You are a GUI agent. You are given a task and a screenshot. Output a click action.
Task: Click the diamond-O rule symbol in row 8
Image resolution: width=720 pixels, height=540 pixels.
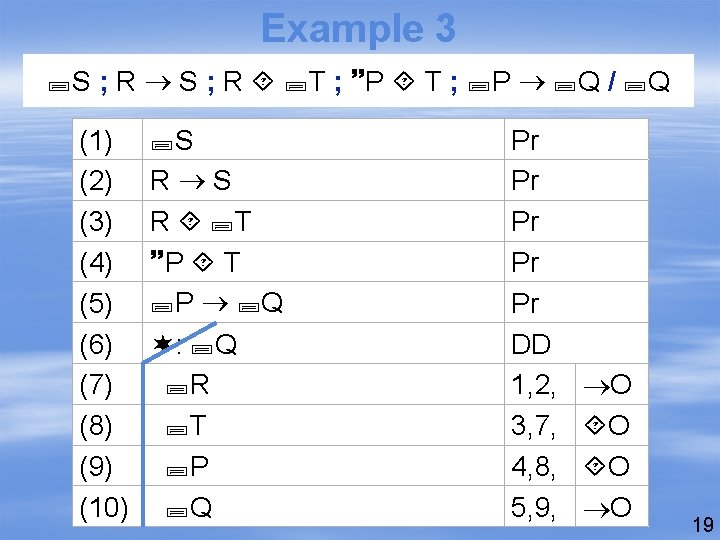click(x=607, y=426)
